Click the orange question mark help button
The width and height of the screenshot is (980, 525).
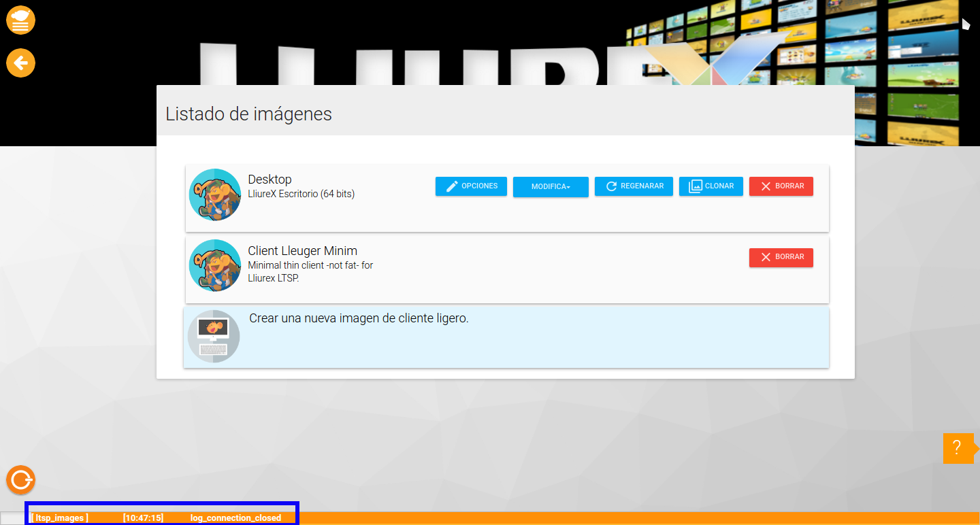[x=957, y=448]
